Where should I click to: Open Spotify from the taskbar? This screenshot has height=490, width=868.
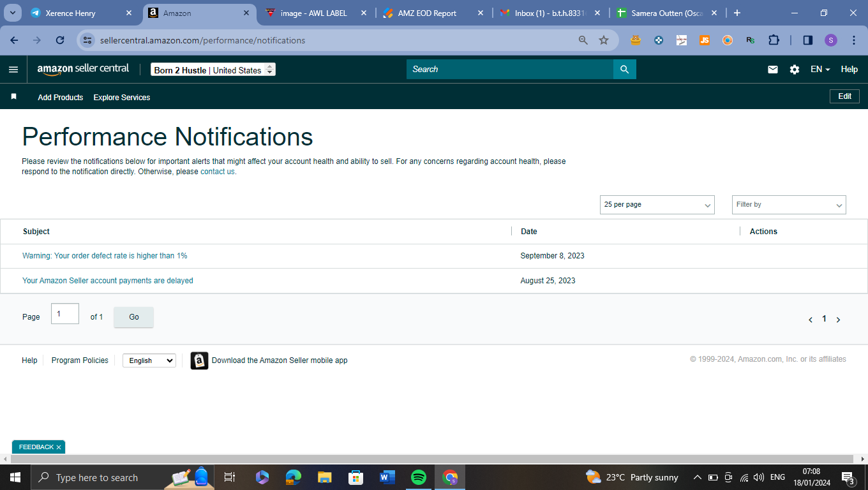tap(419, 477)
